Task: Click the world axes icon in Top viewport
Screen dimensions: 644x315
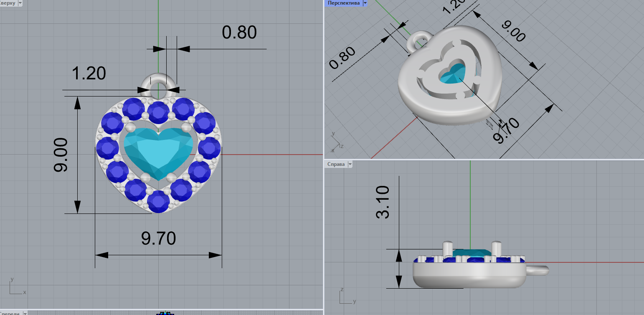Action: pyautogui.click(x=15, y=287)
